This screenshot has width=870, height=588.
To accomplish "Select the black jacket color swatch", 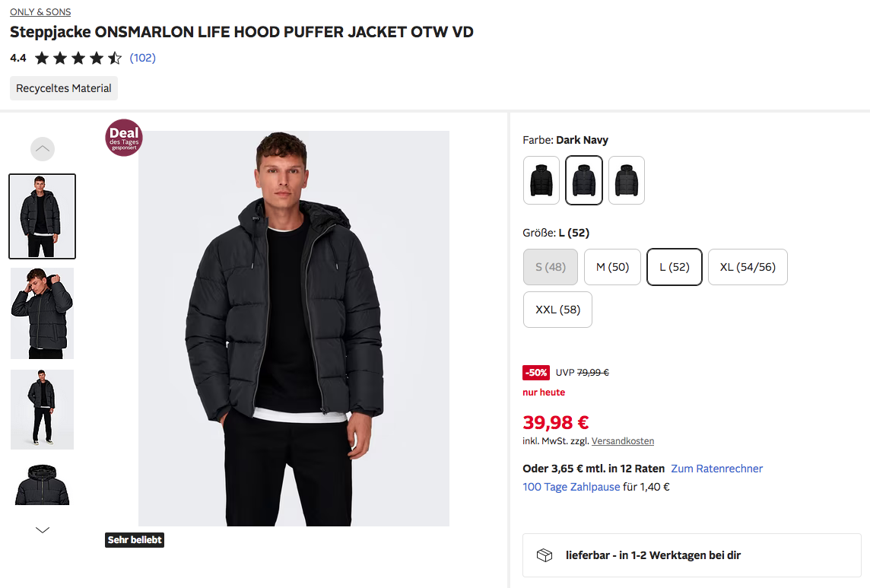I will point(541,180).
